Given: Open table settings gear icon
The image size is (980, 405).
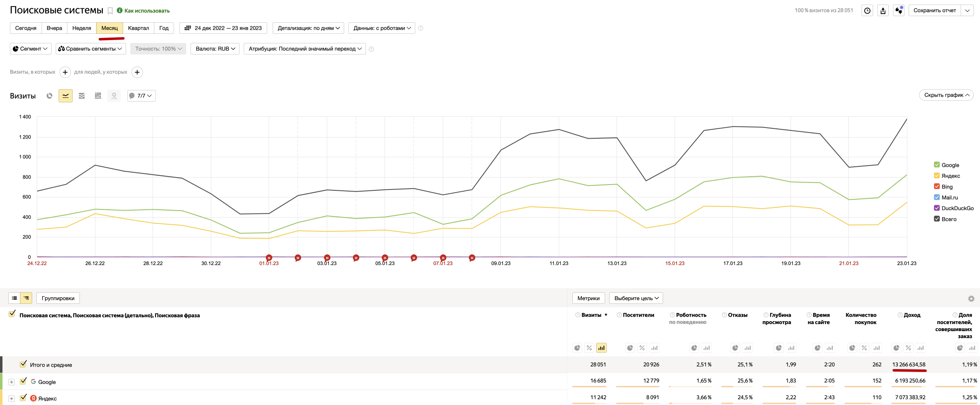Looking at the screenshot, I should coord(971,298).
